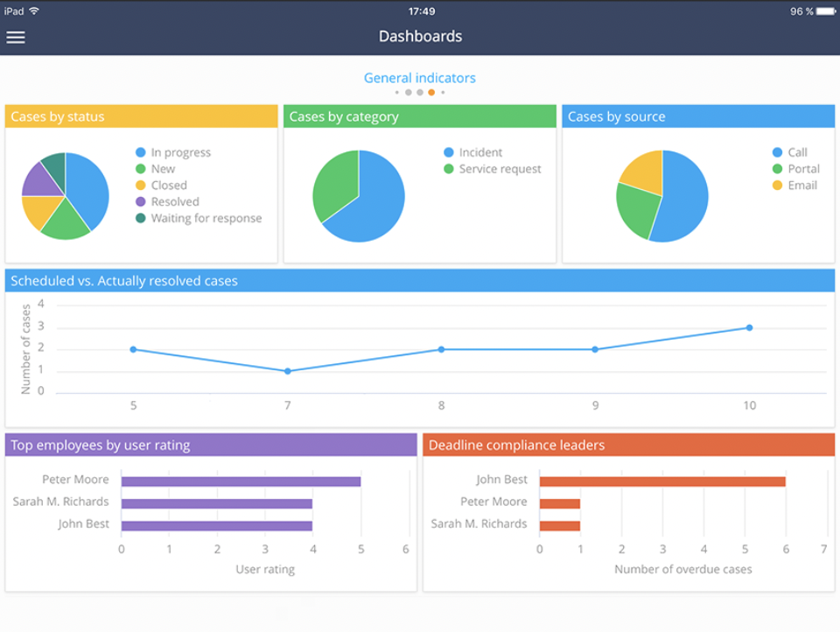Switch to the fourth pagination dot
840x632 pixels.
[x=431, y=91]
